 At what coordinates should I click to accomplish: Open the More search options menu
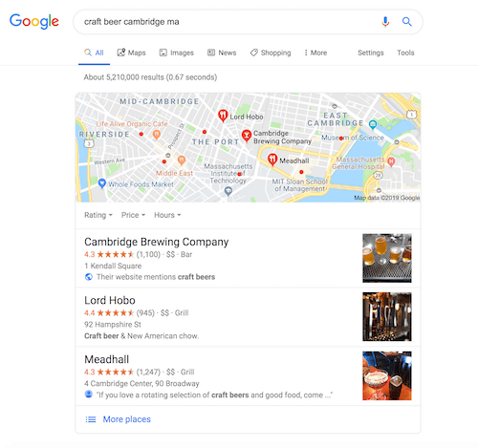pos(315,53)
